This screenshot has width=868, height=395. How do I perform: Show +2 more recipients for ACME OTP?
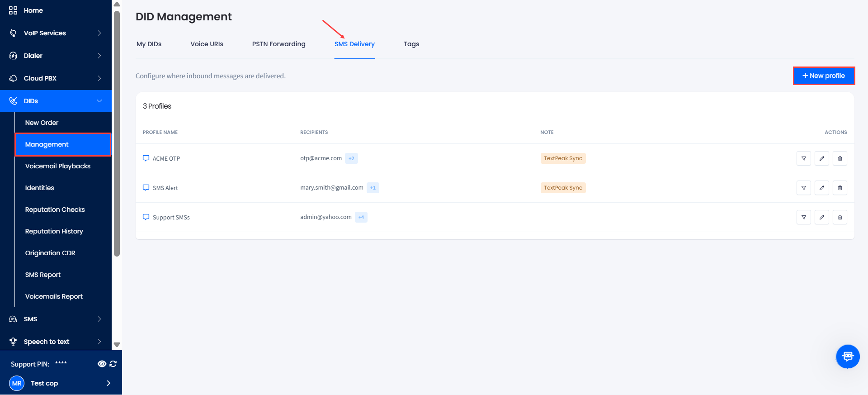[351, 158]
